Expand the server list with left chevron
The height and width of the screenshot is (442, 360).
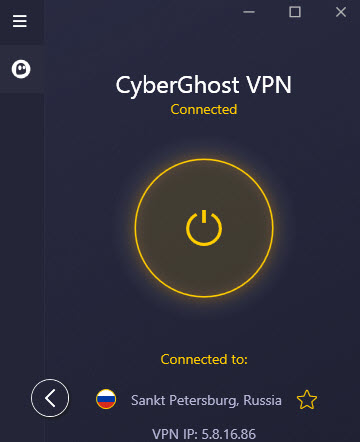coord(50,398)
